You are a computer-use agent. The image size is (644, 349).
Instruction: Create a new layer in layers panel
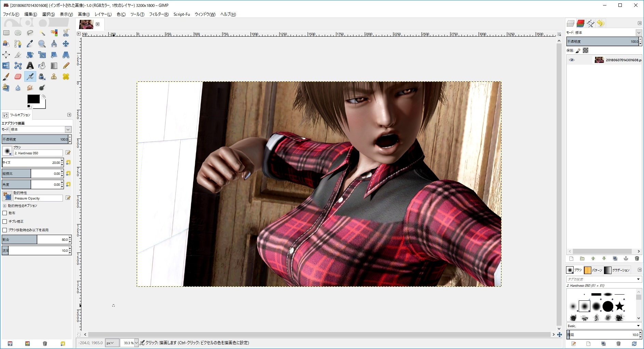click(571, 259)
